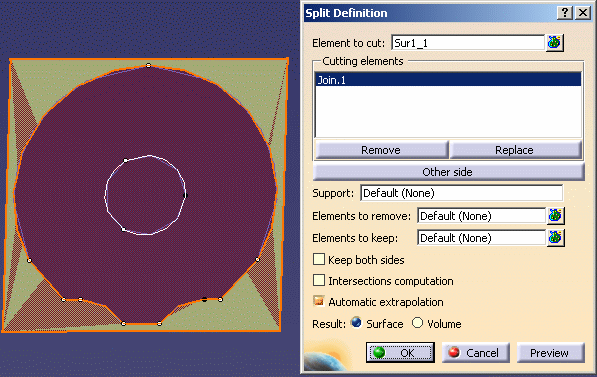This screenshot has height=377, width=597.
Task: Click icon next to Elements to remove field
Action: coord(555,216)
